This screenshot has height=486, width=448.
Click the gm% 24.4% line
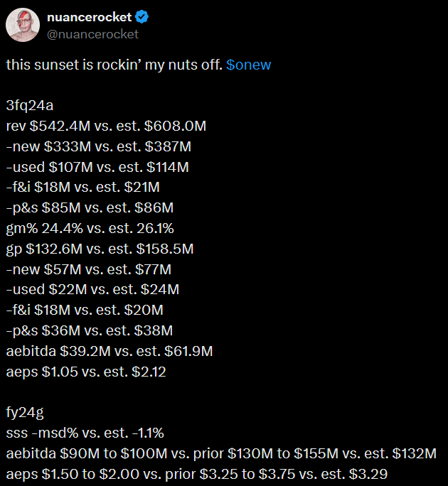pyautogui.click(x=90, y=229)
